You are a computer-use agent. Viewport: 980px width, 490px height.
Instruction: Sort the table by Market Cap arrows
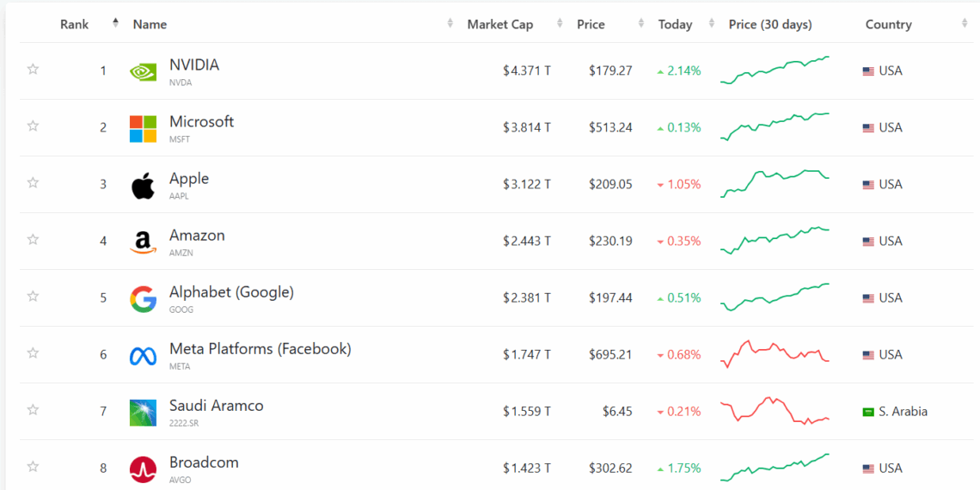pyautogui.click(x=560, y=24)
